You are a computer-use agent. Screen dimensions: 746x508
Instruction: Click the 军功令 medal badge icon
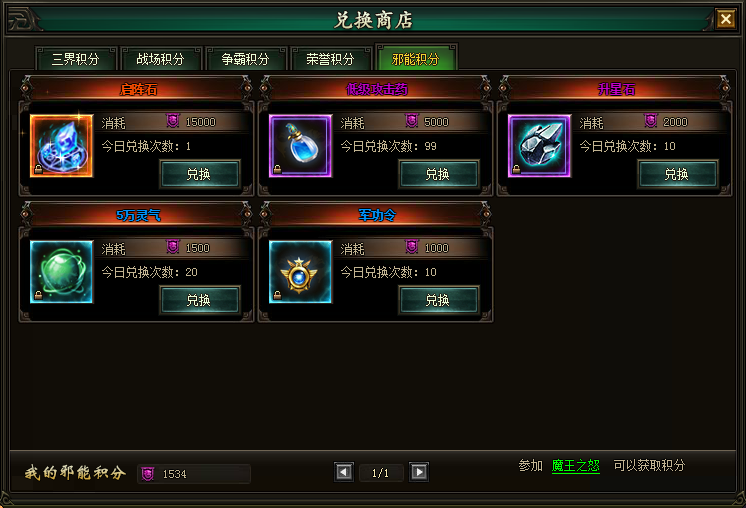click(x=300, y=272)
